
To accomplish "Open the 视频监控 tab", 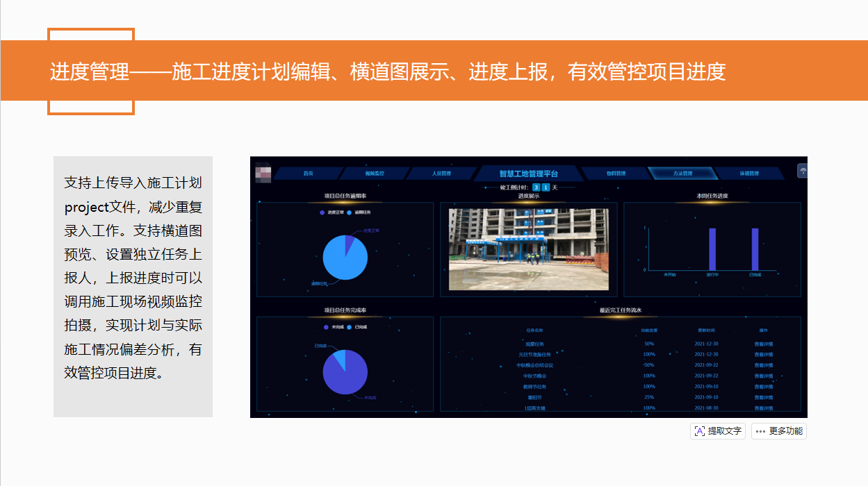I will pyautogui.click(x=375, y=174).
